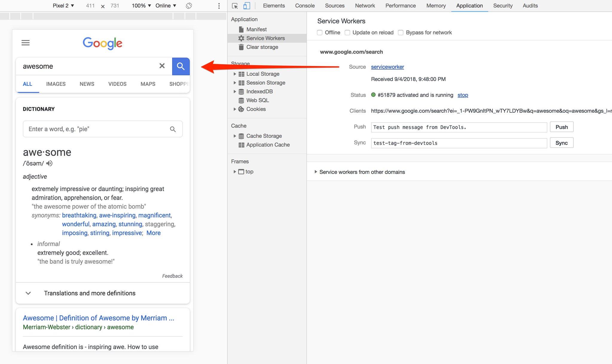
Task: Click the dictionary search magnifier icon
Action: point(173,129)
